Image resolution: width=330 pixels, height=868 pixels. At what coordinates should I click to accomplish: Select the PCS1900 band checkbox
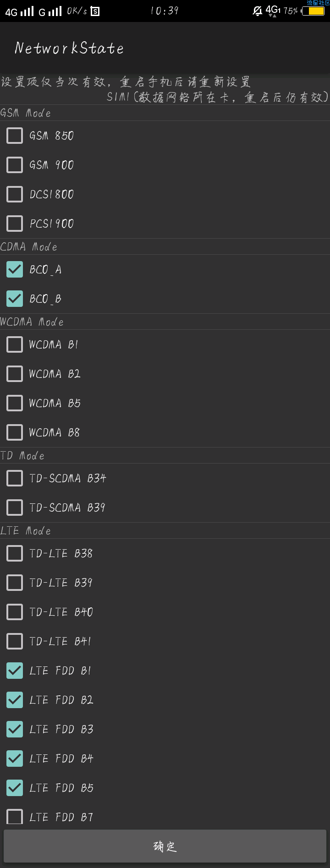15,224
